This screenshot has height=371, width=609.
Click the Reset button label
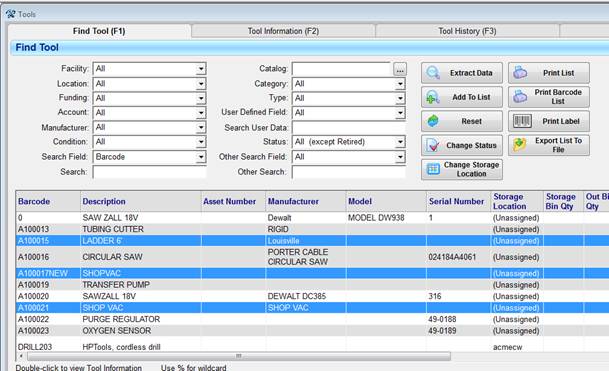tap(472, 121)
